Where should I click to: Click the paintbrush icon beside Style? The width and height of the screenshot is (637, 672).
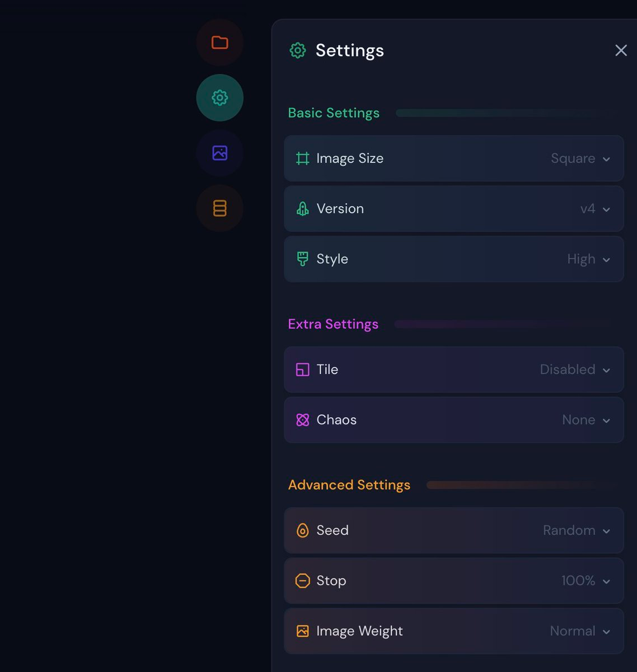tap(302, 259)
